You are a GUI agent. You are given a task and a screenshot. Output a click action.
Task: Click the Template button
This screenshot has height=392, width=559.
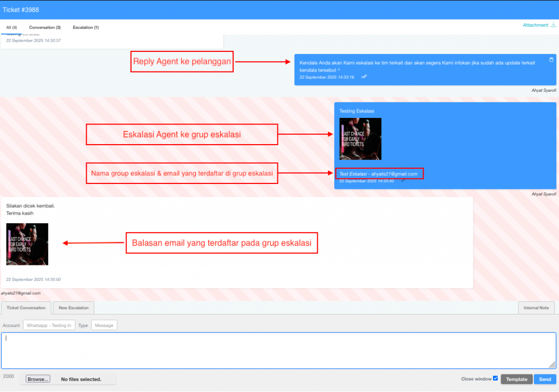click(x=516, y=379)
